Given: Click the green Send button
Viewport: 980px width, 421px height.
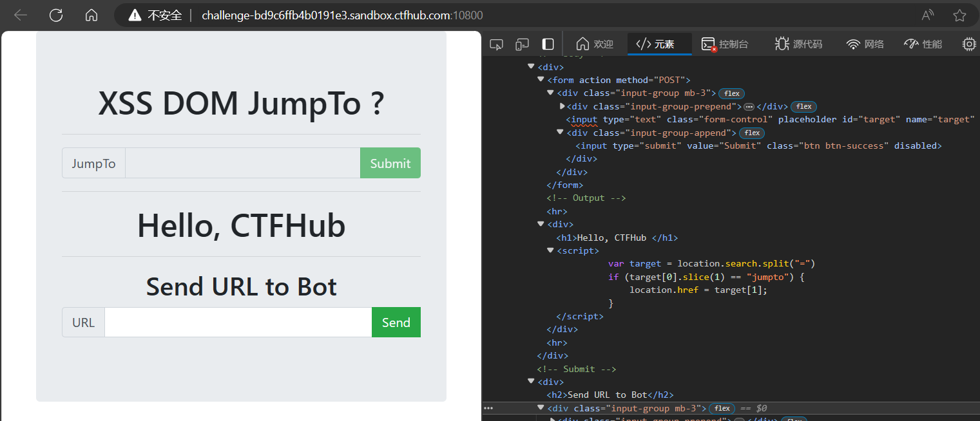Looking at the screenshot, I should click(396, 323).
